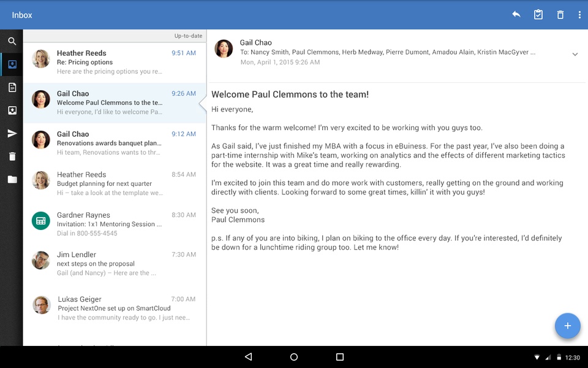Click the Inbox title in header
Screen dimensions: 588x368
click(x=22, y=15)
